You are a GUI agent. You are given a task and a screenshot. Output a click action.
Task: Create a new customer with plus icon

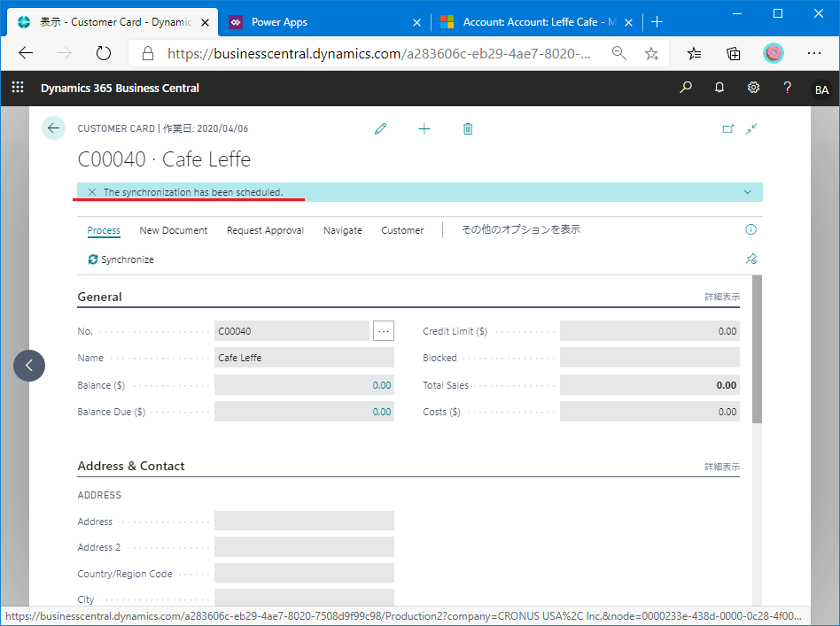tap(424, 128)
